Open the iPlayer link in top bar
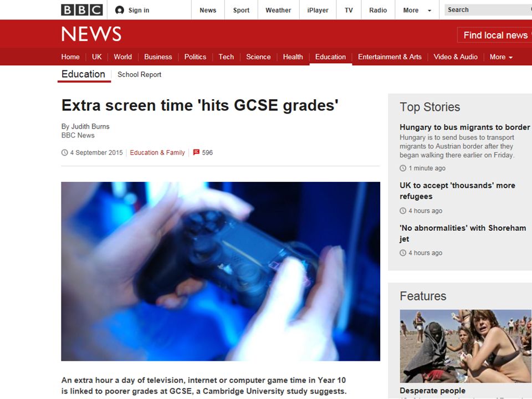Screen dimensions: 532x399 pyautogui.click(x=318, y=10)
